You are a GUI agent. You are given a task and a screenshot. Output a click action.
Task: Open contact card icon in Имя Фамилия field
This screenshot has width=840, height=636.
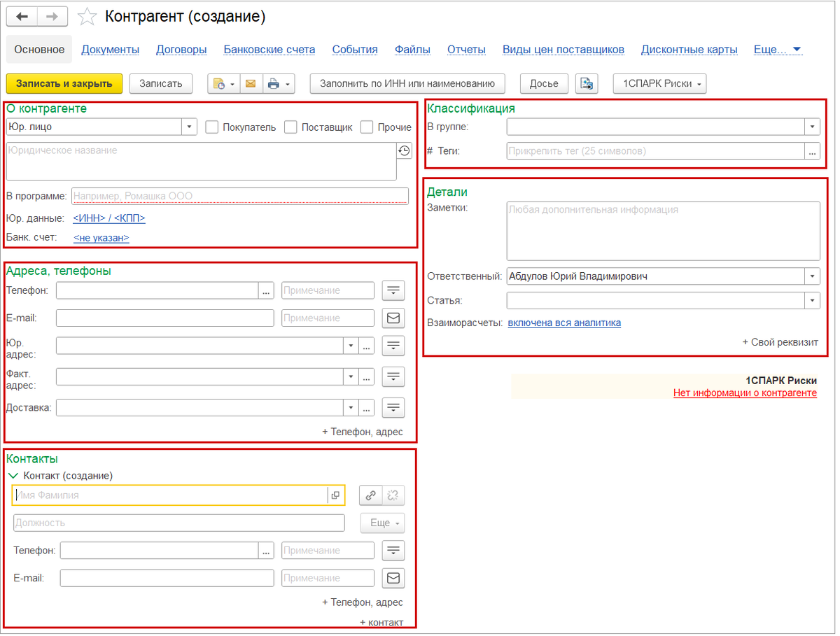click(x=336, y=495)
